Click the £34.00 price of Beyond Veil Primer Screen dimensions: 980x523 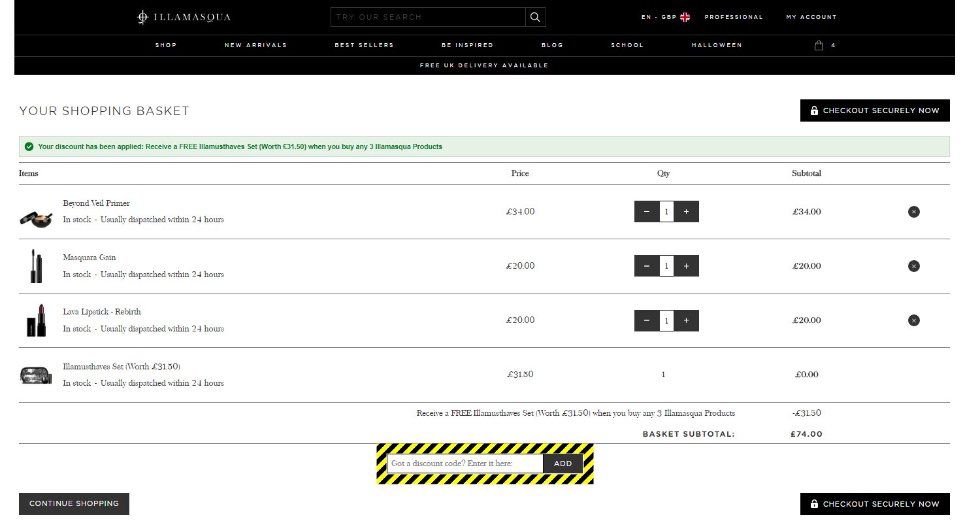[520, 212]
